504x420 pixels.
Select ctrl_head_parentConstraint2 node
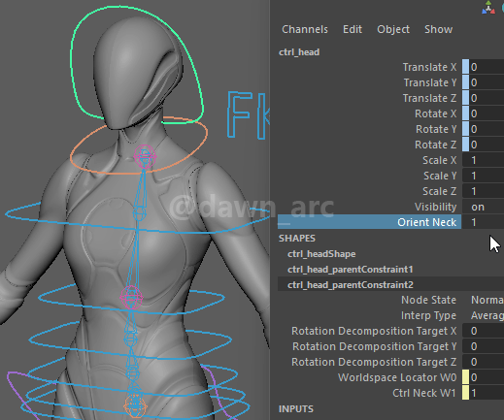[x=351, y=285]
